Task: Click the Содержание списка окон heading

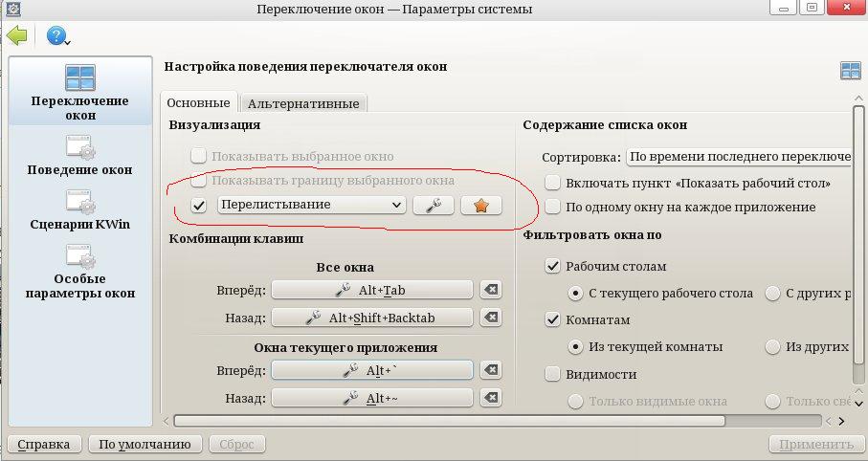Action: (605, 125)
